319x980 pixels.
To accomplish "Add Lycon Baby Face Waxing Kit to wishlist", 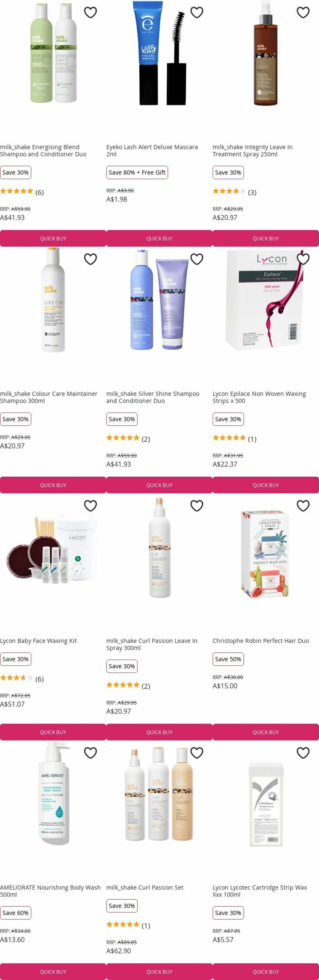I will pyautogui.click(x=90, y=506).
